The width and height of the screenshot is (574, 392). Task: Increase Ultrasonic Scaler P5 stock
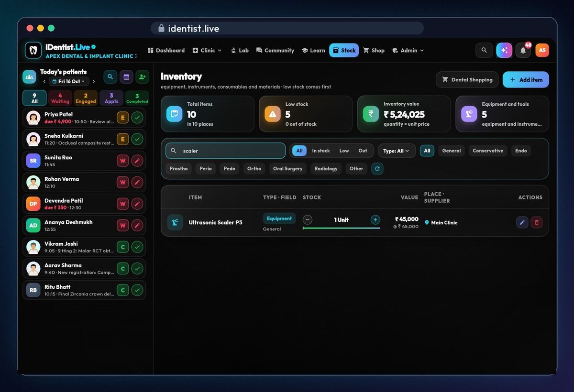375,220
